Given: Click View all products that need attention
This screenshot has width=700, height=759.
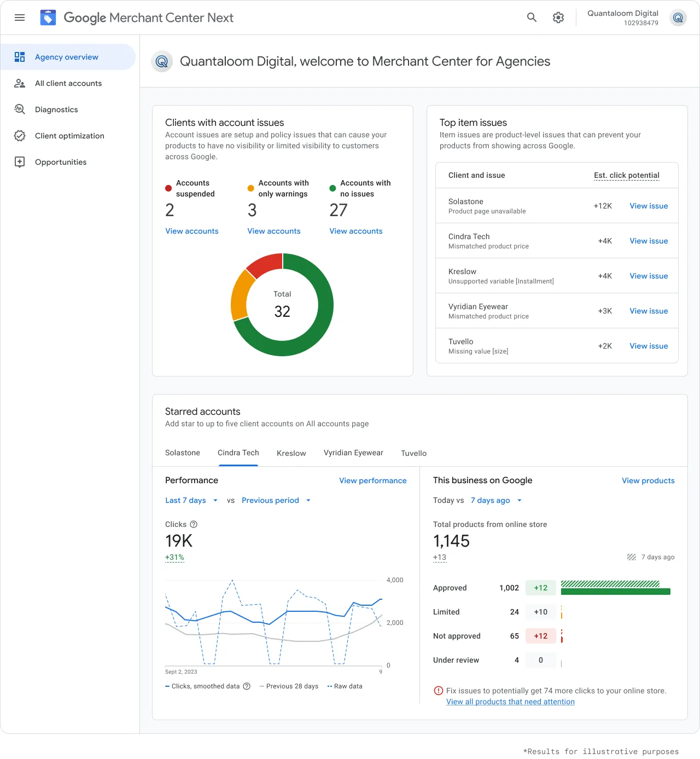Looking at the screenshot, I should pos(510,702).
